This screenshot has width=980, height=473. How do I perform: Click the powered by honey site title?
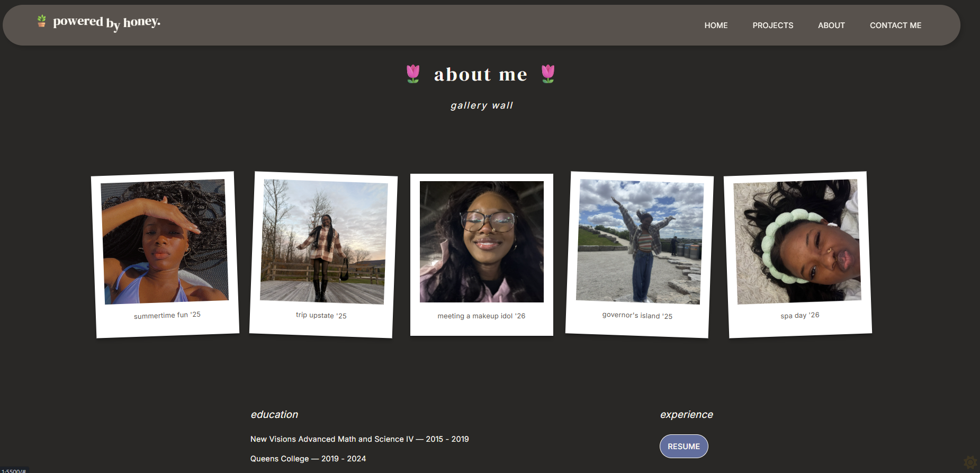click(106, 22)
